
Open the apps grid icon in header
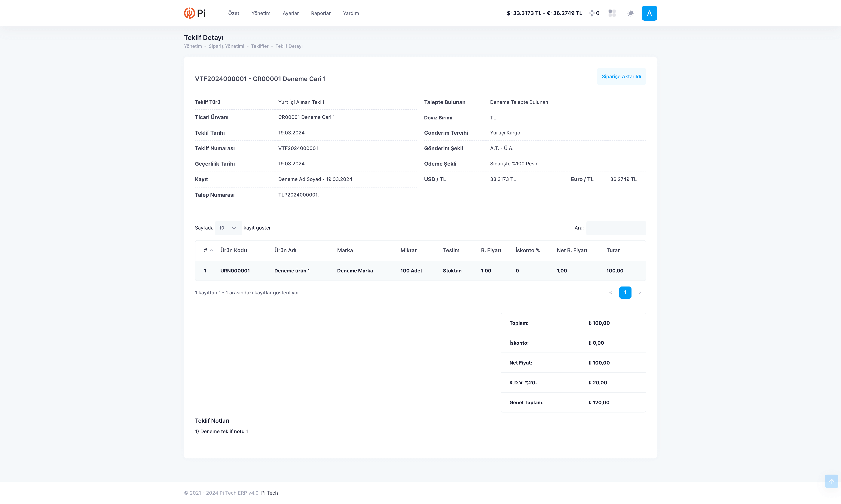(x=612, y=13)
